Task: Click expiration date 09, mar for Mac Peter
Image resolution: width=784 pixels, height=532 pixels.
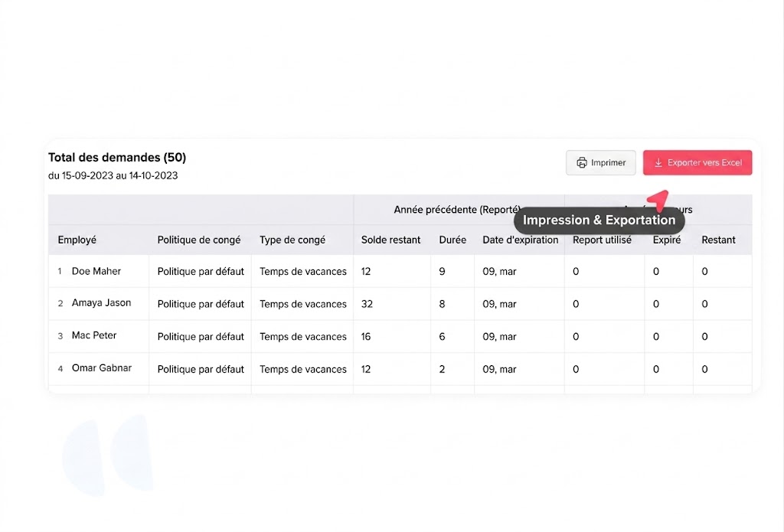Action: click(499, 337)
